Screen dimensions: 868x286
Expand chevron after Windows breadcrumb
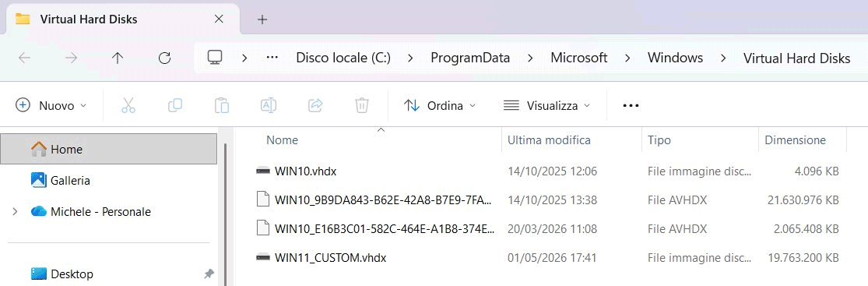pos(723,58)
